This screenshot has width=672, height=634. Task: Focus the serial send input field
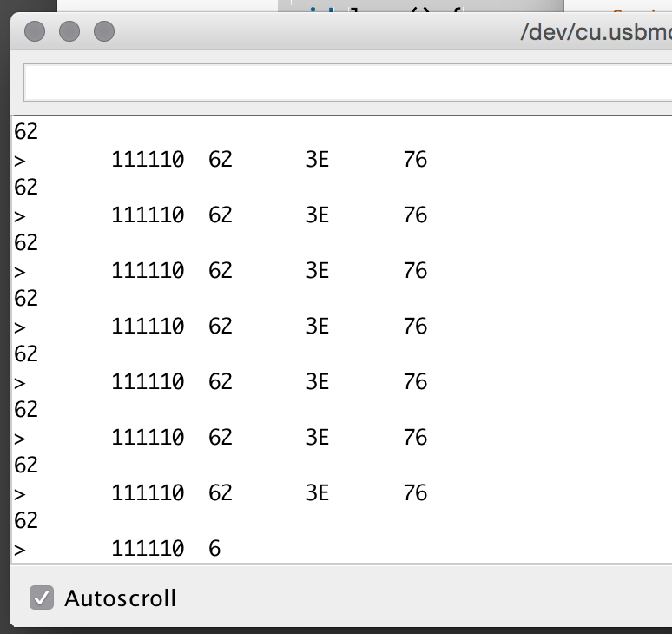pyautogui.click(x=347, y=83)
